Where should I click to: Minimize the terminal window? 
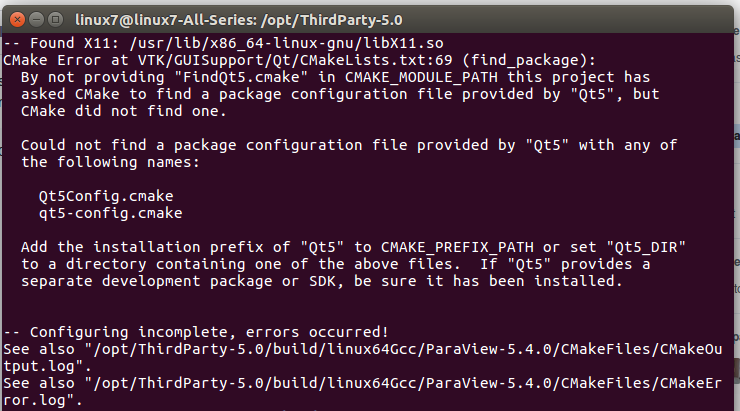[36, 19]
